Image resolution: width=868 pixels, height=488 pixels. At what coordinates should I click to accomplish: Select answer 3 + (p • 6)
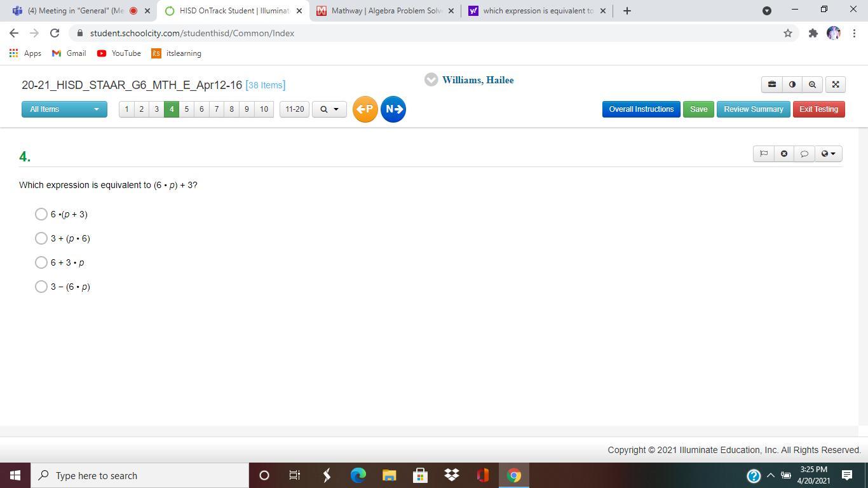(x=41, y=238)
